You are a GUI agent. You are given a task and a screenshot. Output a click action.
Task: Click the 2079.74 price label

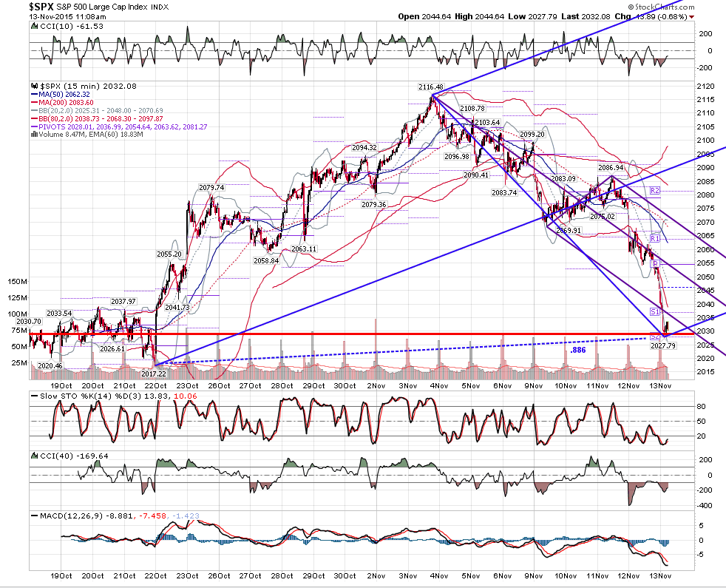coord(211,188)
